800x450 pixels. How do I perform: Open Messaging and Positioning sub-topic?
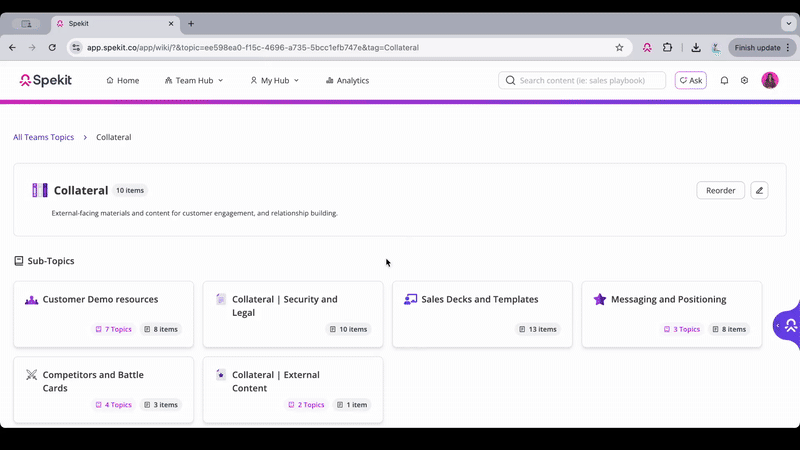click(x=671, y=314)
